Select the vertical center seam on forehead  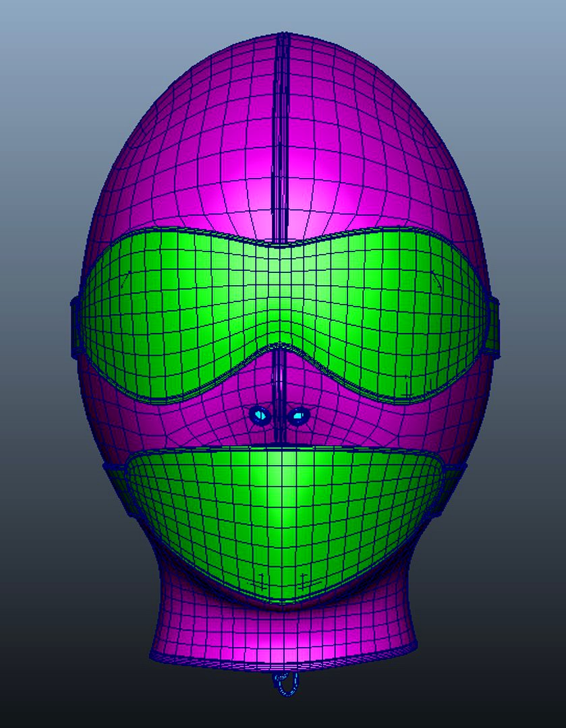(x=281, y=140)
